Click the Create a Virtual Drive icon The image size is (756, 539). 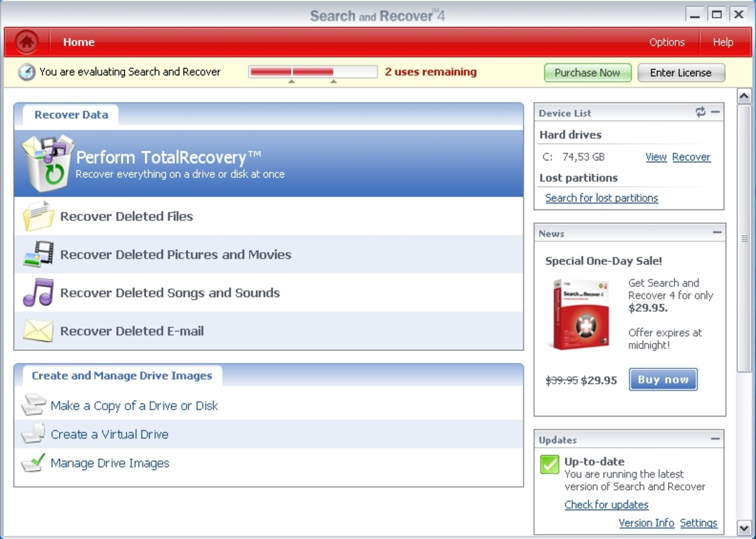click(x=33, y=434)
